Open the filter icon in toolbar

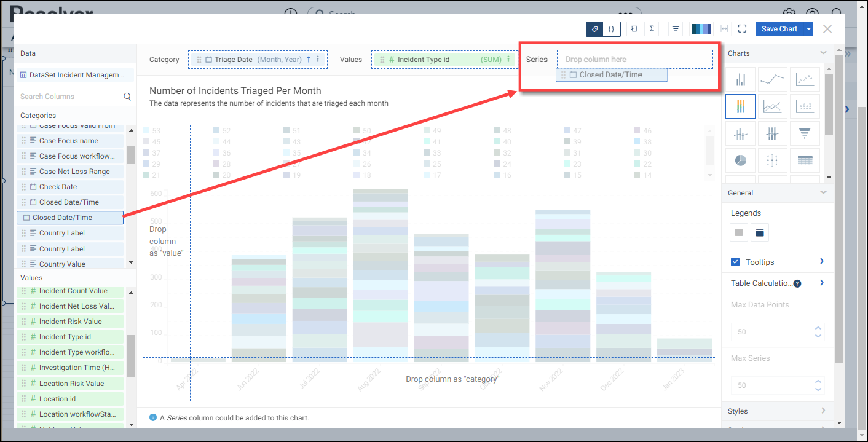(x=676, y=29)
